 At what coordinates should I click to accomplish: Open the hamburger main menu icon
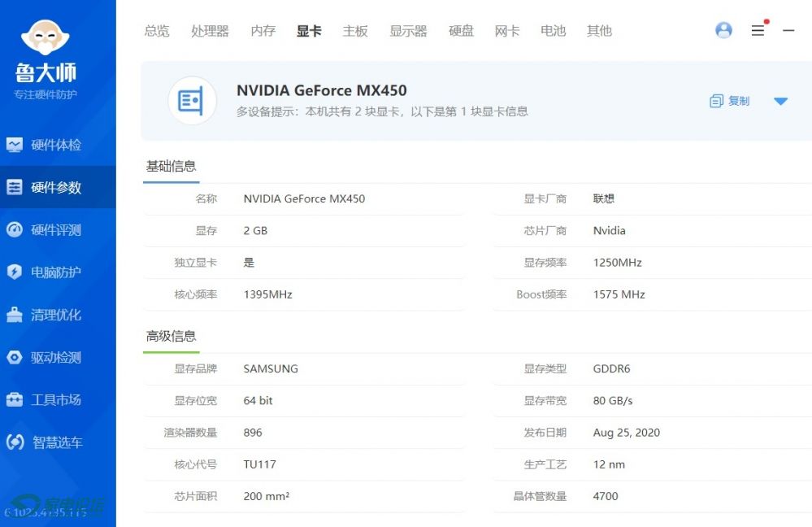coord(758,30)
